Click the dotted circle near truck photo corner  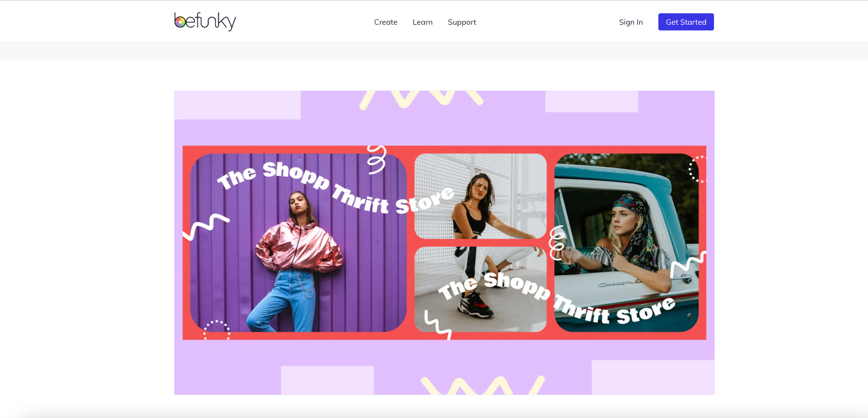(x=697, y=169)
